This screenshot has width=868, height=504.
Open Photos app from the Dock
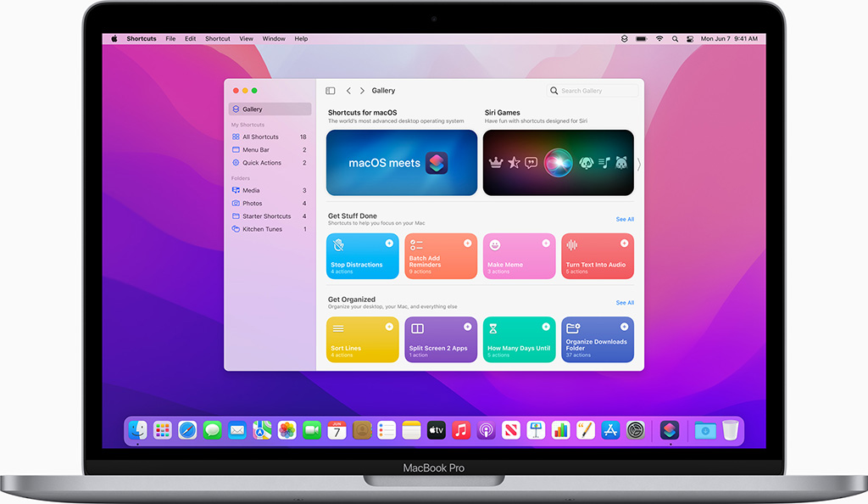click(x=287, y=430)
